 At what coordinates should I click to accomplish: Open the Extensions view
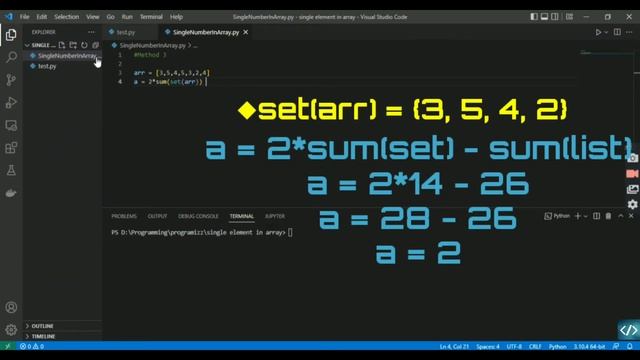11,148
